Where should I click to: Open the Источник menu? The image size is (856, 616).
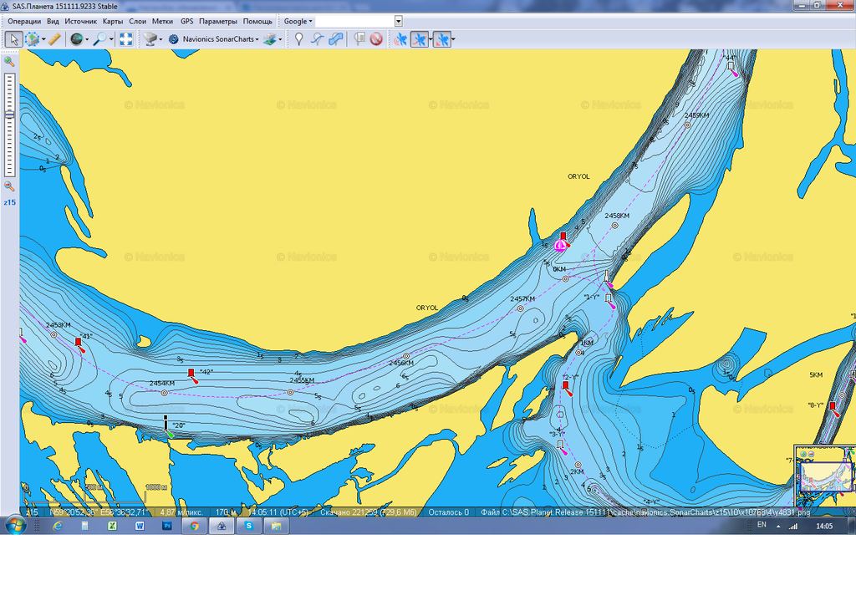coord(80,21)
